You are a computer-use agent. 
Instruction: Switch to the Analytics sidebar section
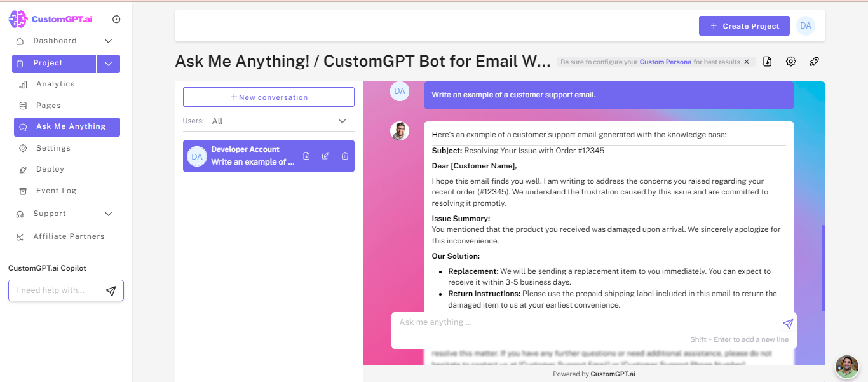point(54,83)
